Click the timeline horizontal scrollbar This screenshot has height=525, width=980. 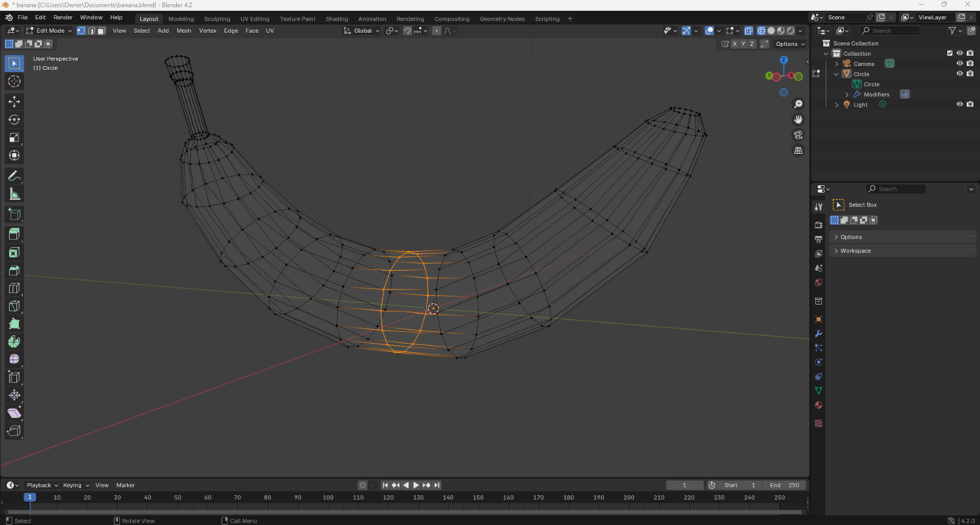point(404,511)
